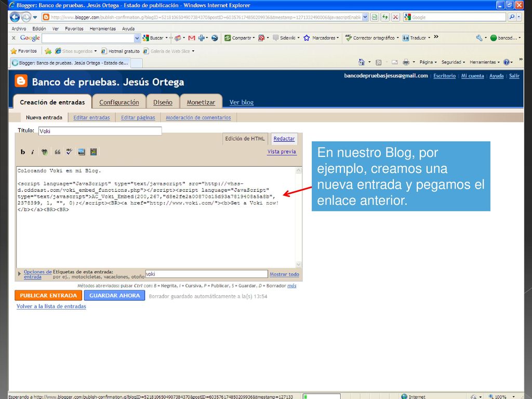The height and width of the screenshot is (399, 532).
Task: Click Volver a la lista de entradas link
Action: click(x=51, y=307)
